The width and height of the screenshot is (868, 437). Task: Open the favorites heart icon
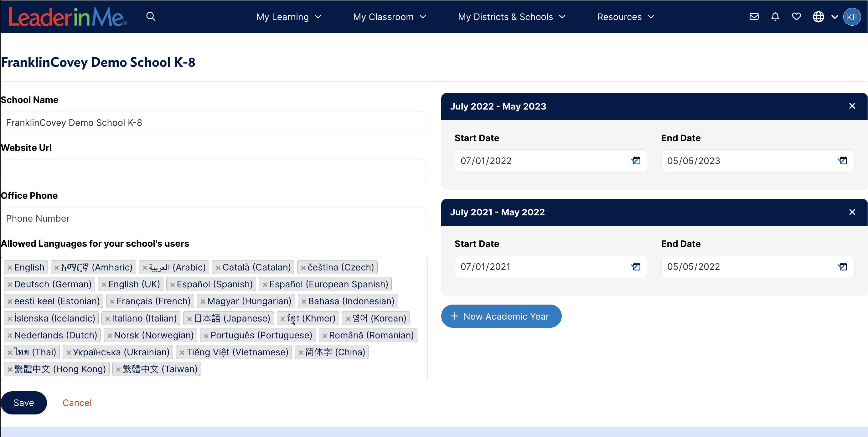pos(796,17)
